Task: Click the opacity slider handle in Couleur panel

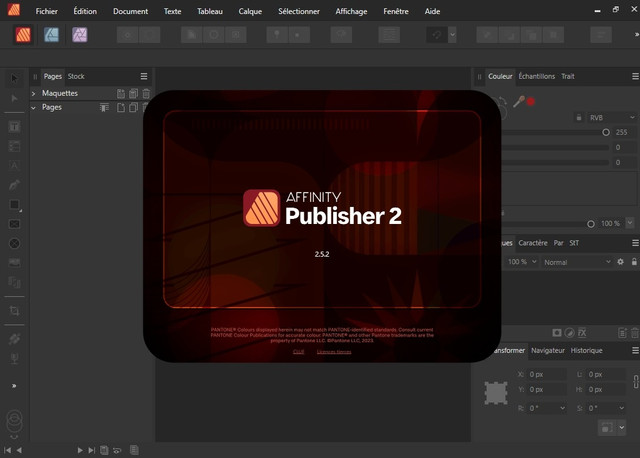Action: (591, 224)
